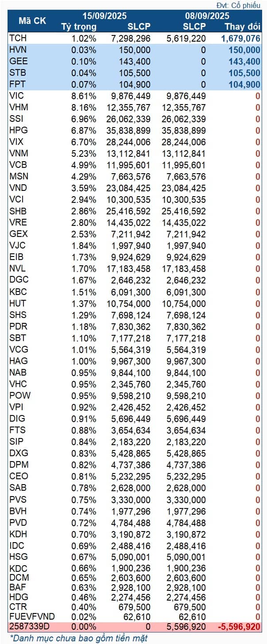Click the 2587339D ticker in red row
This screenshot has width=267, height=644.
point(29,627)
